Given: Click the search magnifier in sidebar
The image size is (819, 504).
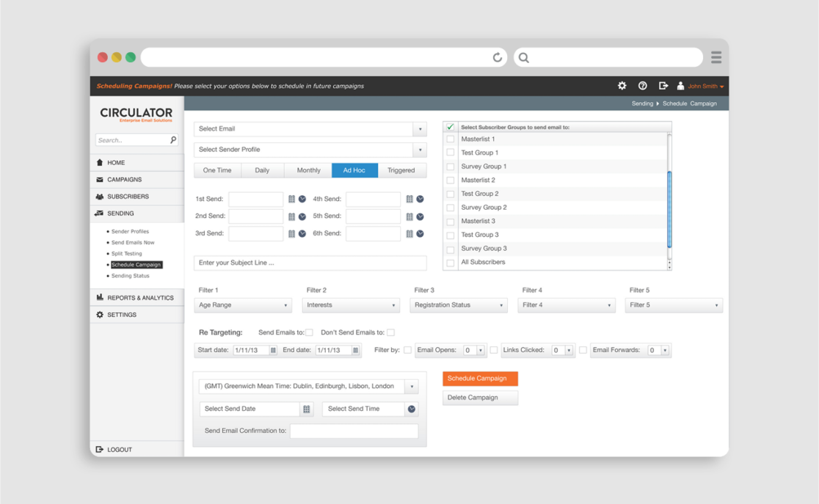Looking at the screenshot, I should tap(173, 139).
